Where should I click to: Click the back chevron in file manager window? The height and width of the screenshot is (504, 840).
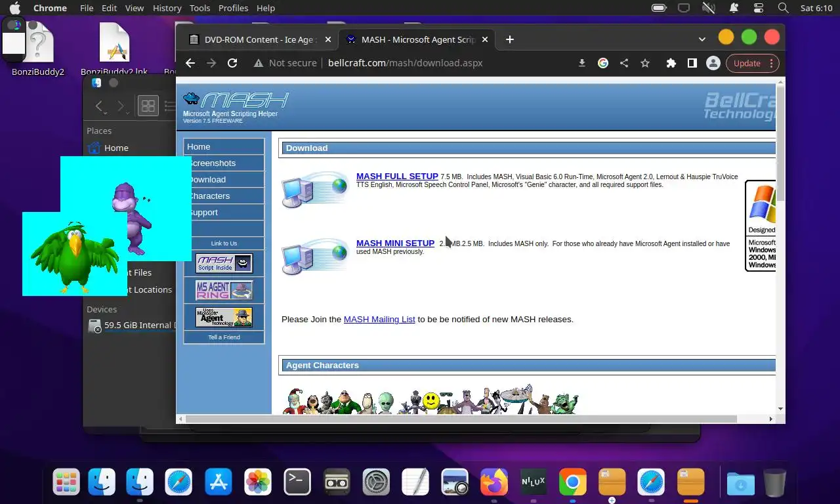(x=99, y=106)
